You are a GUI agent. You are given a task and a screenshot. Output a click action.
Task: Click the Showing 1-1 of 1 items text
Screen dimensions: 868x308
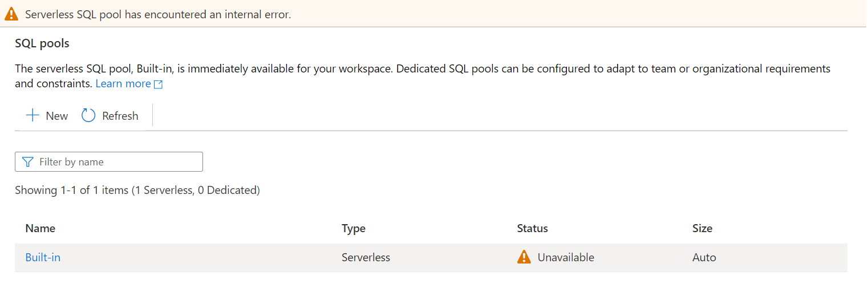137,190
